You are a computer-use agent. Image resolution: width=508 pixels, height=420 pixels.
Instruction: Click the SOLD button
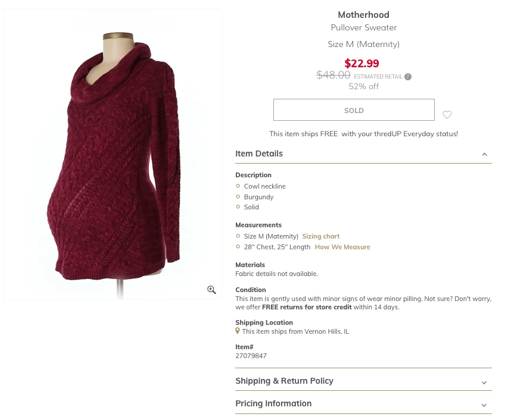click(354, 110)
